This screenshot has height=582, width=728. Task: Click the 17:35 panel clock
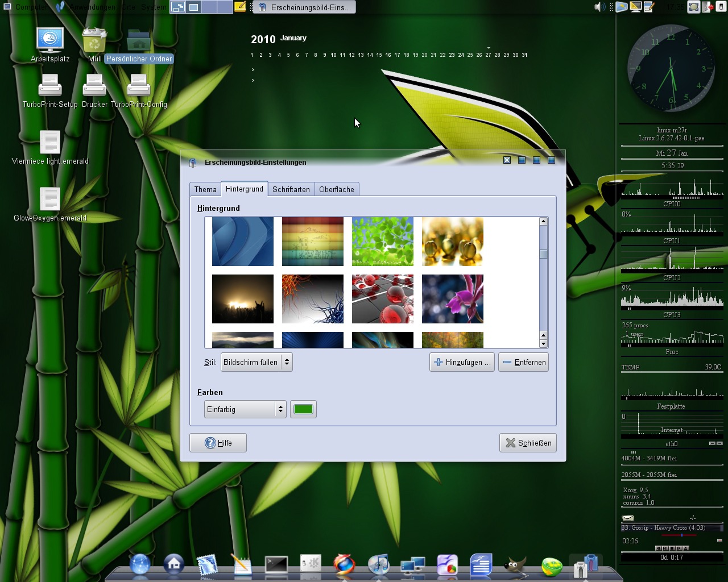point(676,7)
